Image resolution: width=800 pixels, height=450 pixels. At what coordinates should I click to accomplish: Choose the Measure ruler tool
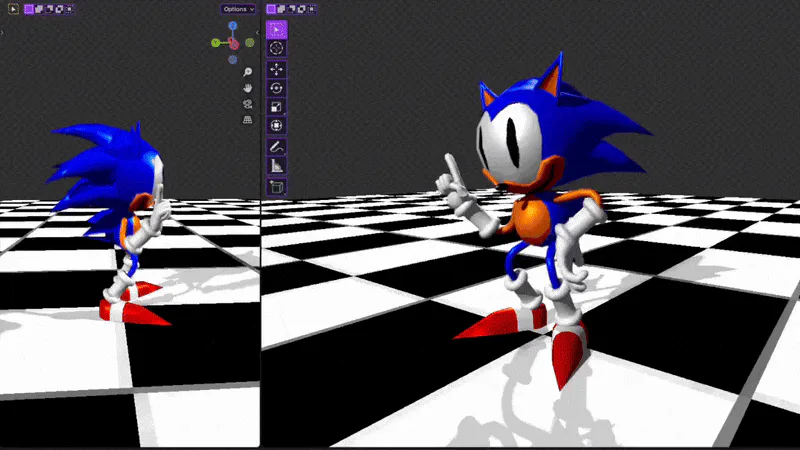point(277,166)
